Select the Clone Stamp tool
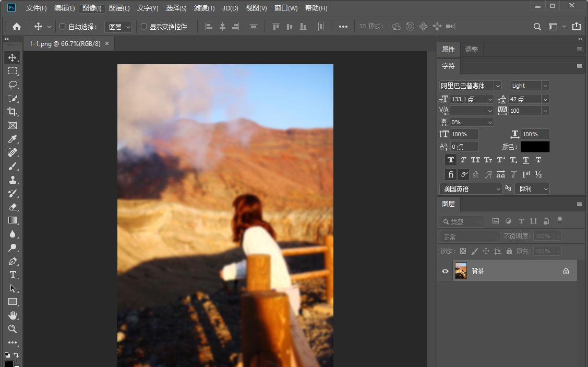 click(13, 180)
